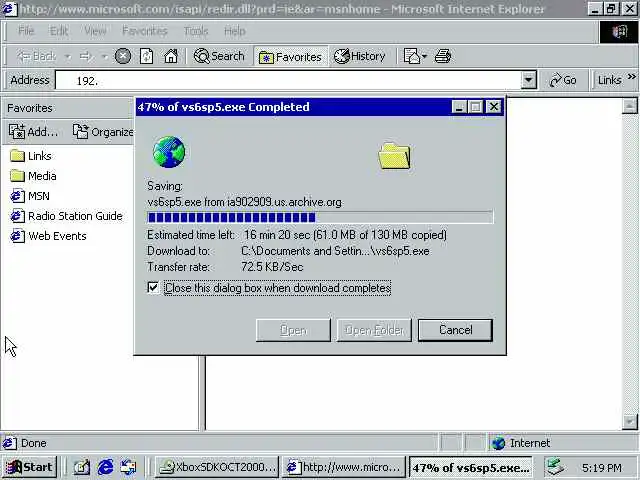640x480 pixels.
Task: Uncheck Close this dialog box when download completes
Action: [153, 288]
